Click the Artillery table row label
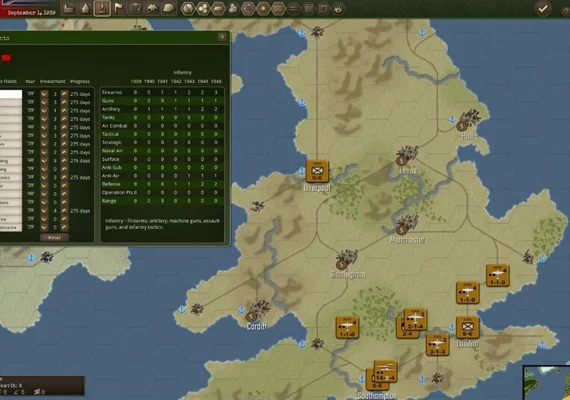The height and width of the screenshot is (400, 570). pos(111,109)
